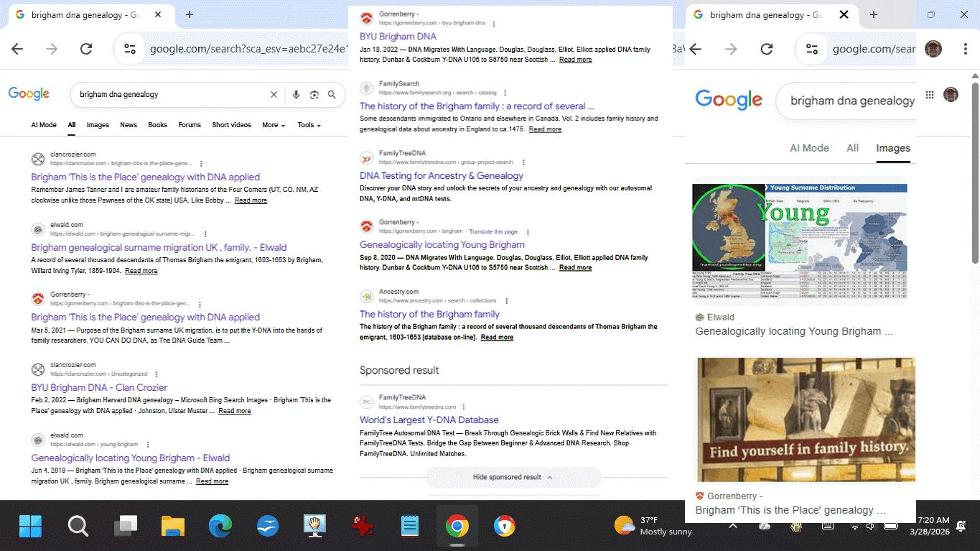Screen dimensions: 980x551
Task: Click the voice search microphone icon
Action: point(296,95)
